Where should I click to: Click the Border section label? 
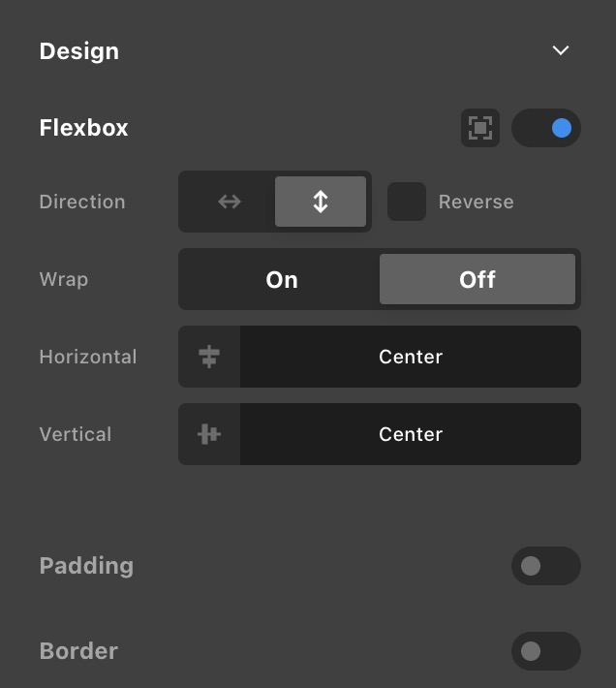click(78, 651)
